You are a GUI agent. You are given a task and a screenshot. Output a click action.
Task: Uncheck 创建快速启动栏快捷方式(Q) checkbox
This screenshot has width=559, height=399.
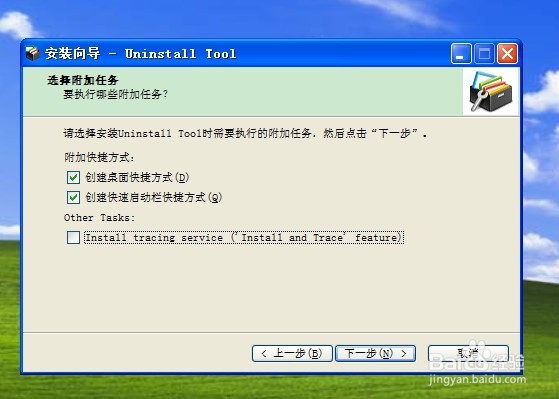pyautogui.click(x=73, y=197)
